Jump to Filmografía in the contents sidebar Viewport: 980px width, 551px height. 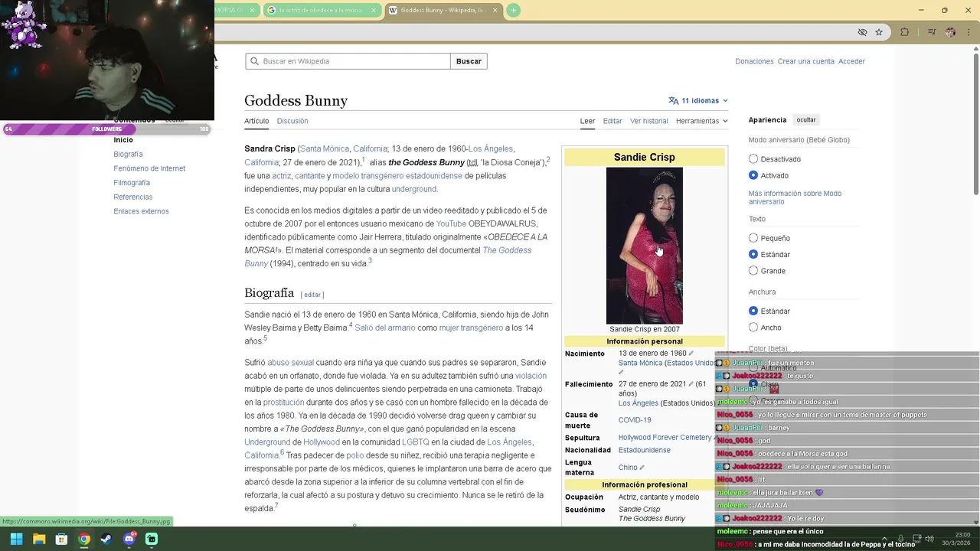click(132, 183)
